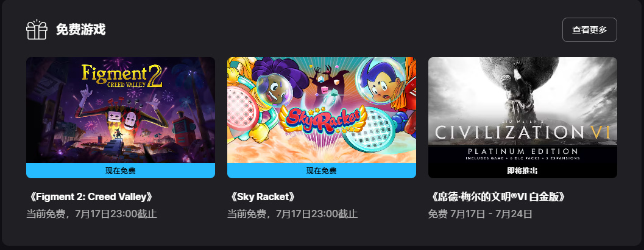Click the 免费游戏 section heading
Image resolution: width=644 pixels, height=250 pixels.
click(x=81, y=30)
